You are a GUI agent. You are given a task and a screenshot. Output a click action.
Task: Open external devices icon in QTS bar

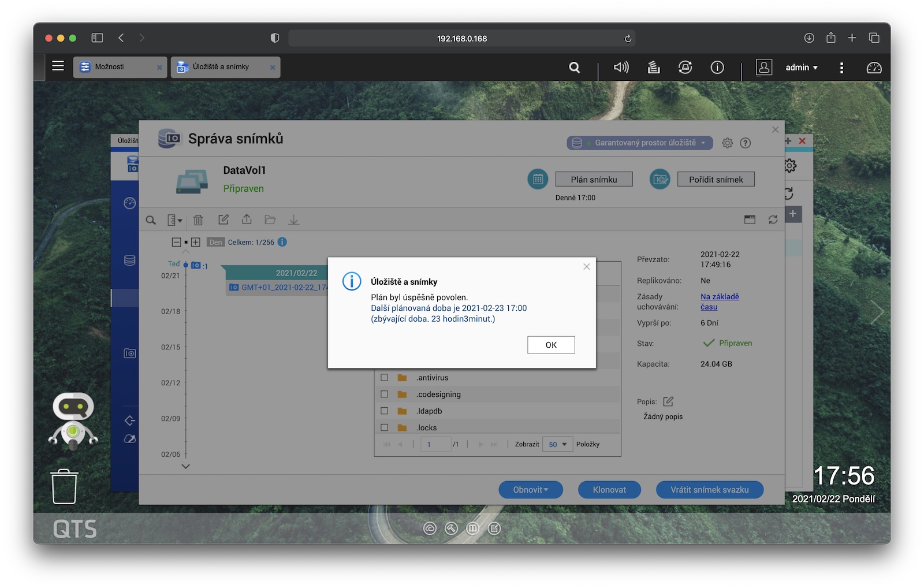685,68
